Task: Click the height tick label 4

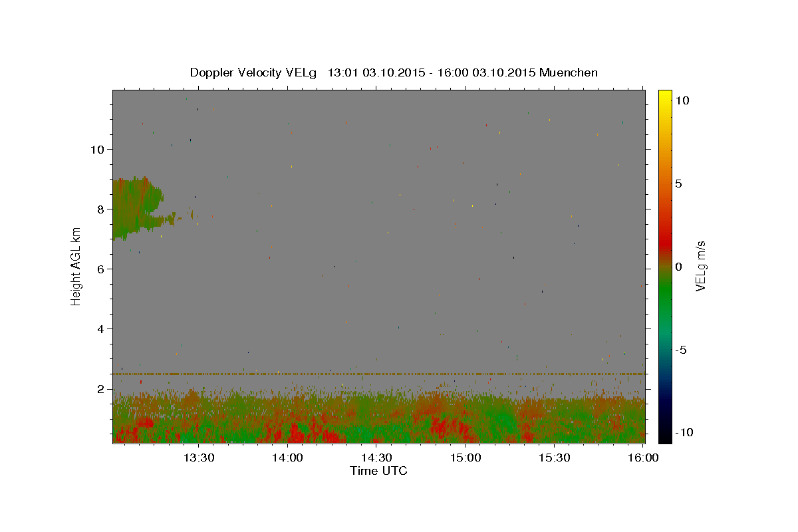Action: [x=100, y=329]
